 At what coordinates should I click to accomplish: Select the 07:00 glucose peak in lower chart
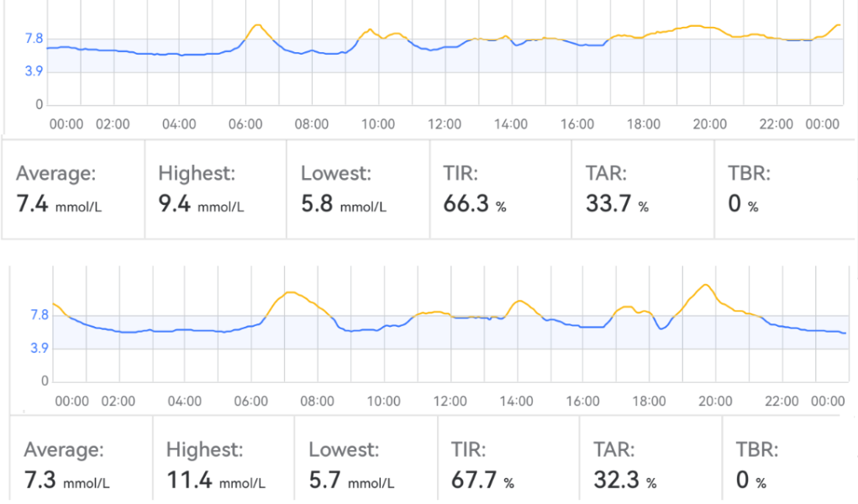coord(289,292)
